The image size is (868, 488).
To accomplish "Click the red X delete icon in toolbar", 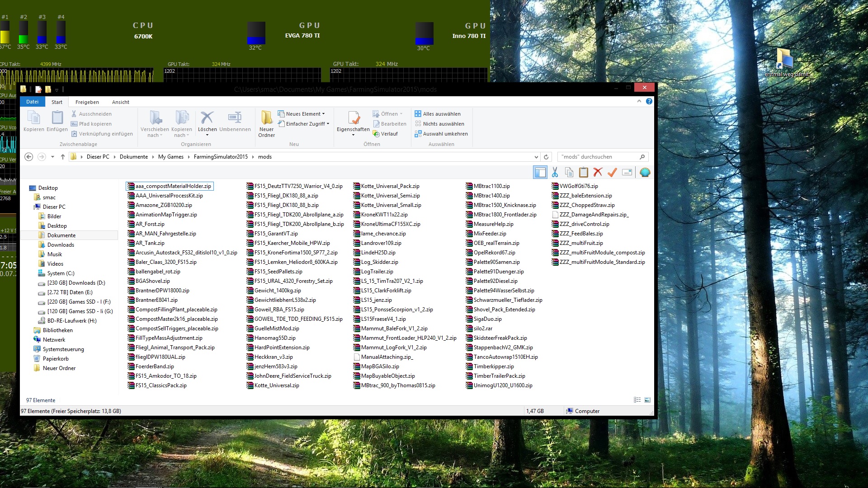I will pos(598,172).
